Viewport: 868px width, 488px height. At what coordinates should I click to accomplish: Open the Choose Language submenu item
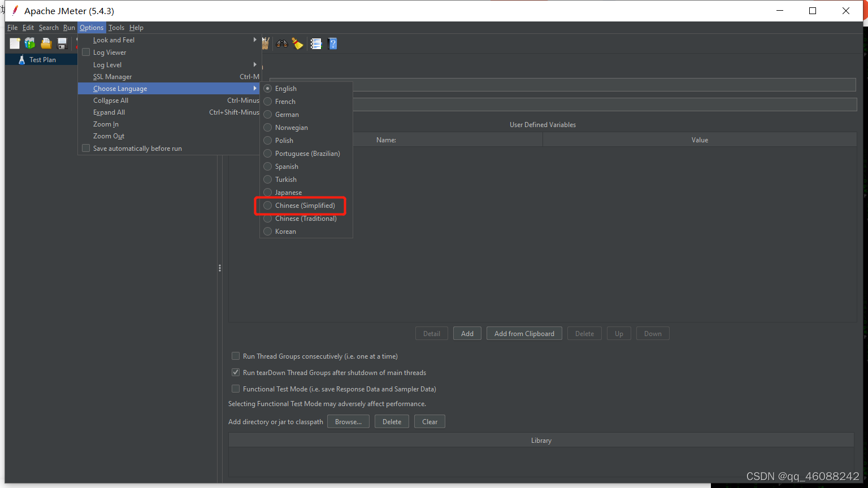pyautogui.click(x=170, y=89)
